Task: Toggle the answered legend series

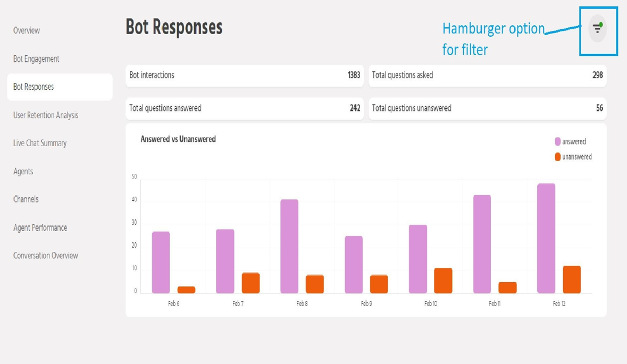Action: click(x=570, y=141)
